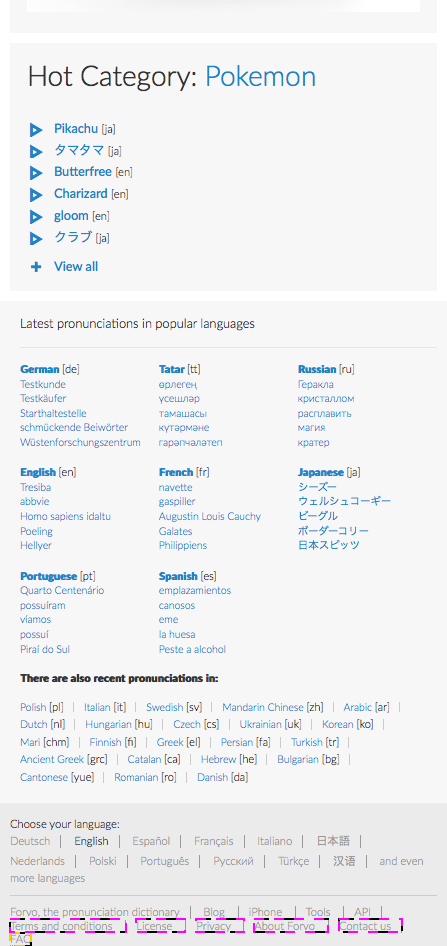Click the plus icon beside View all
This screenshot has width=447, height=946.
(x=36, y=267)
